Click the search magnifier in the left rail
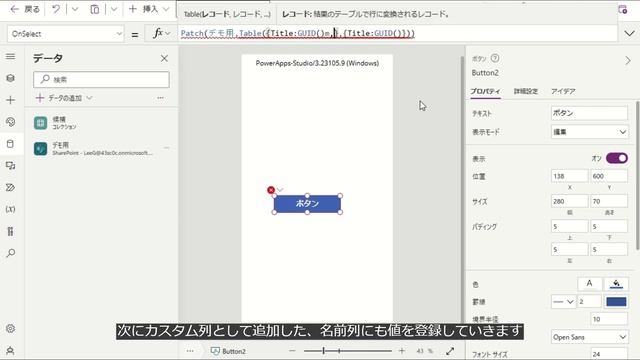 coord(11,253)
